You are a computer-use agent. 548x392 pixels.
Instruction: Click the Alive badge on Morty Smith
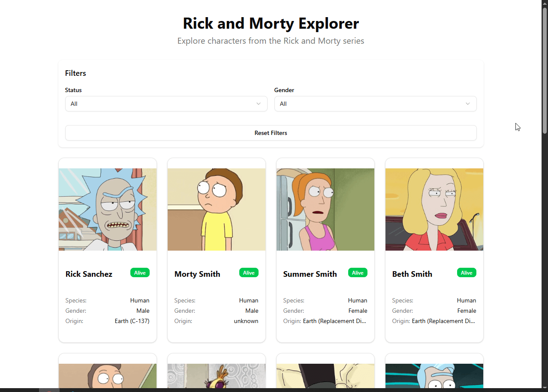[249, 273]
